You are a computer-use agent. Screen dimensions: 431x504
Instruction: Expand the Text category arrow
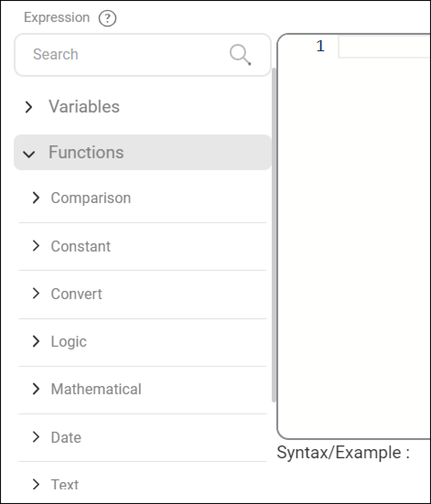pos(36,484)
